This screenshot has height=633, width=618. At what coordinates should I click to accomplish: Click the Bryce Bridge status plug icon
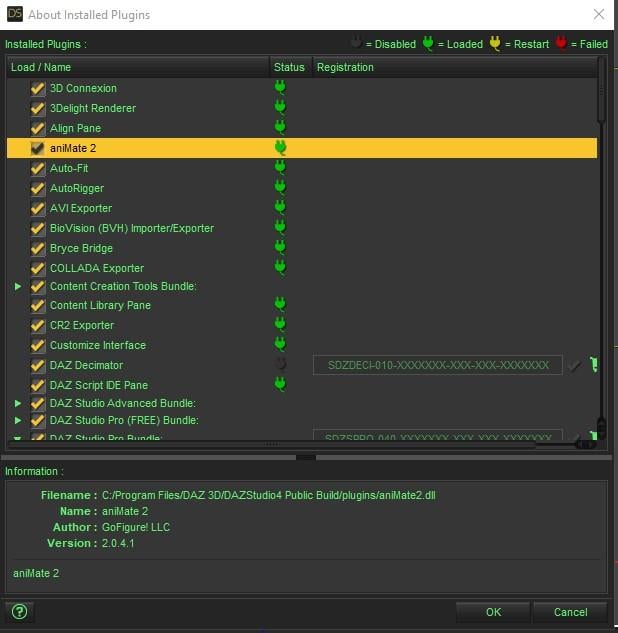click(x=280, y=247)
